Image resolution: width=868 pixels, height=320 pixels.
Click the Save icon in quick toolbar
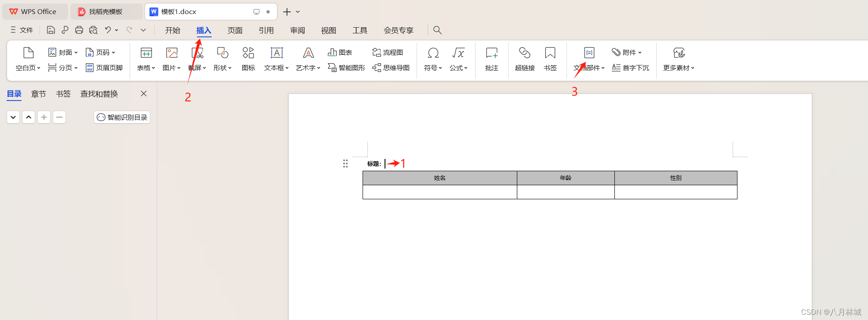[x=51, y=30]
